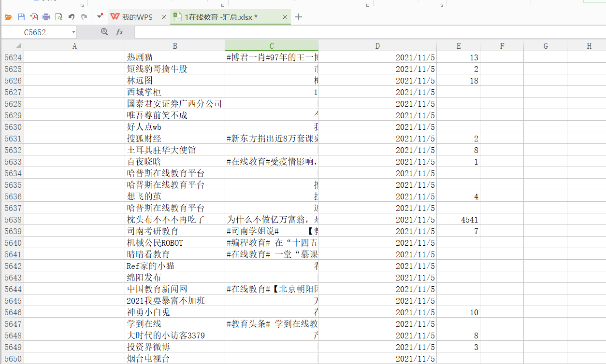Open a new tab with the plus button
This screenshot has width=606, height=364.
point(299,17)
